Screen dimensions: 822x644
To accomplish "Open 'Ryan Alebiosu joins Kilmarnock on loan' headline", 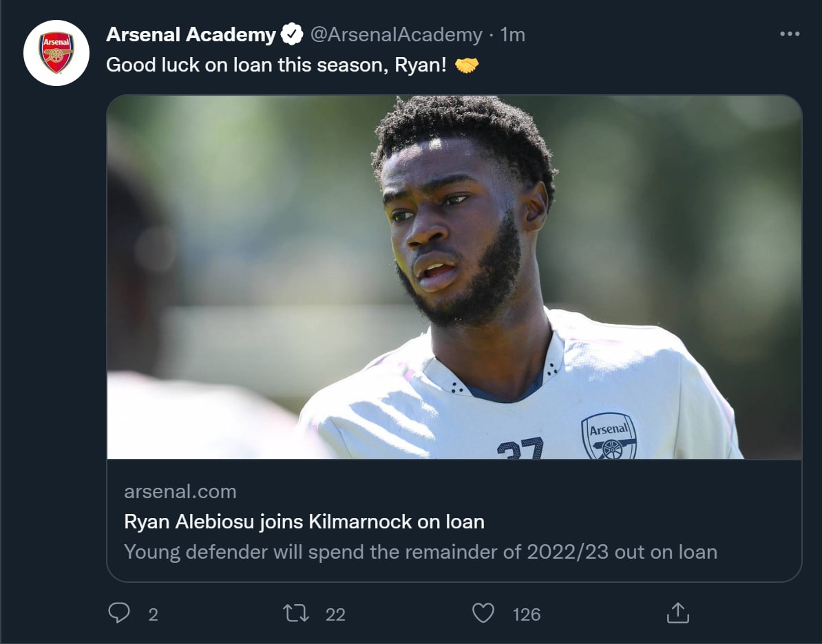I will pyautogui.click(x=304, y=522).
